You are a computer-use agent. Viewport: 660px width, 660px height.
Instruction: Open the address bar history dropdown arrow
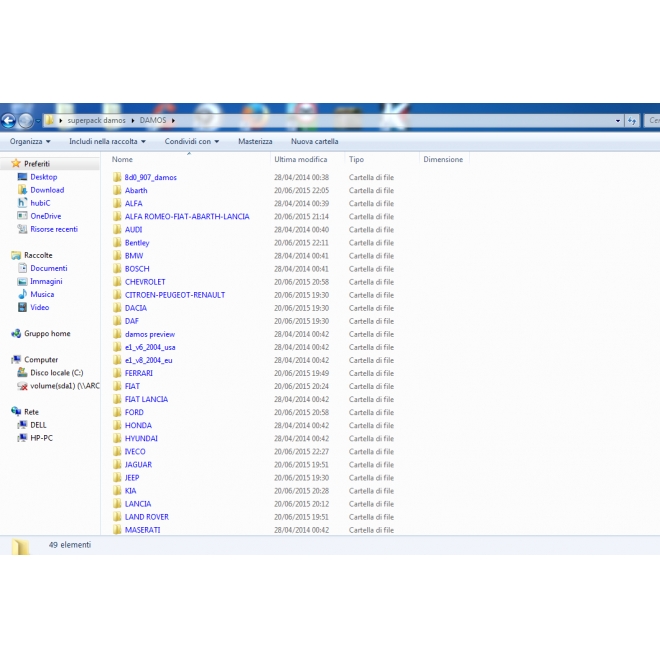click(617, 121)
